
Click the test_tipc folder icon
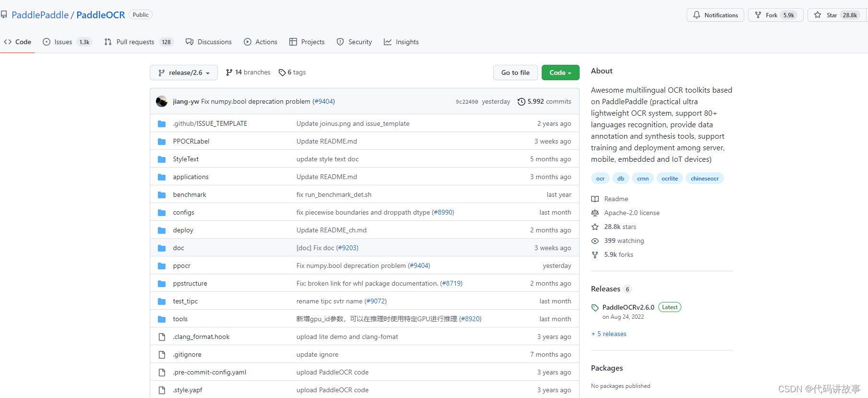pyautogui.click(x=162, y=302)
